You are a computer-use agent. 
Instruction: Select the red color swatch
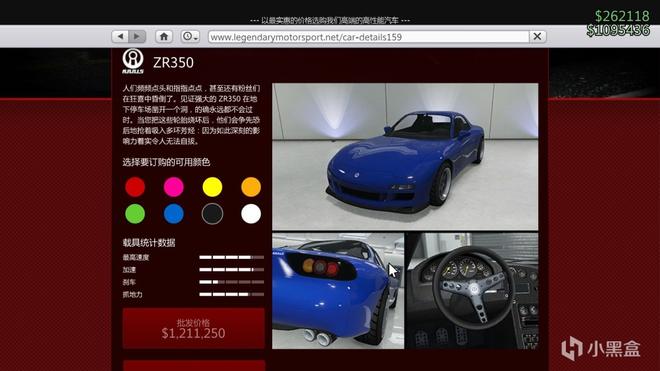[135, 187]
